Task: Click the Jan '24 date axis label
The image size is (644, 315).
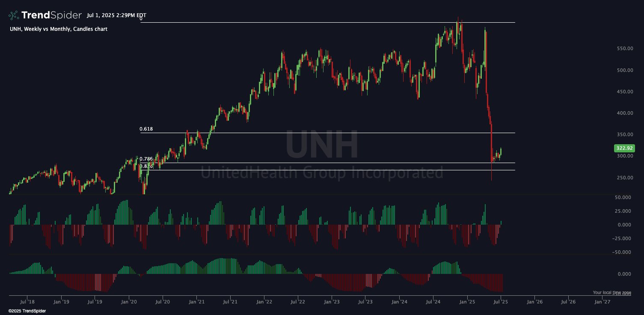Action: click(x=399, y=302)
